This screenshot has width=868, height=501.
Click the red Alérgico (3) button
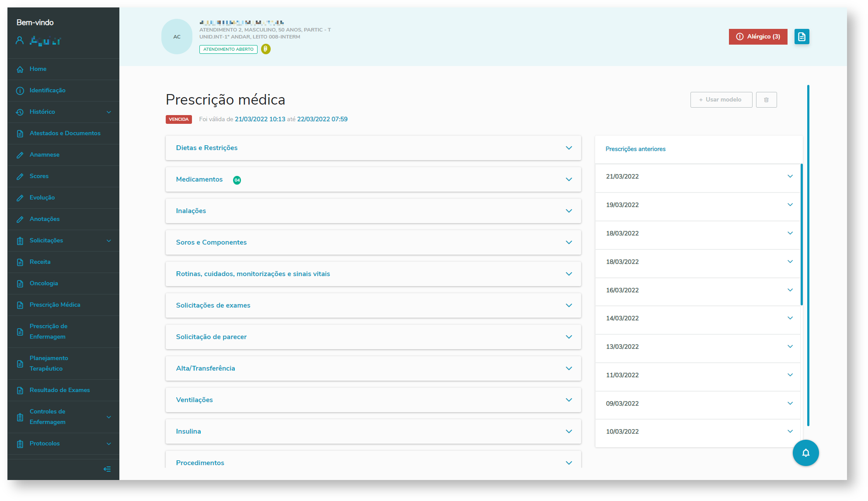coord(758,37)
